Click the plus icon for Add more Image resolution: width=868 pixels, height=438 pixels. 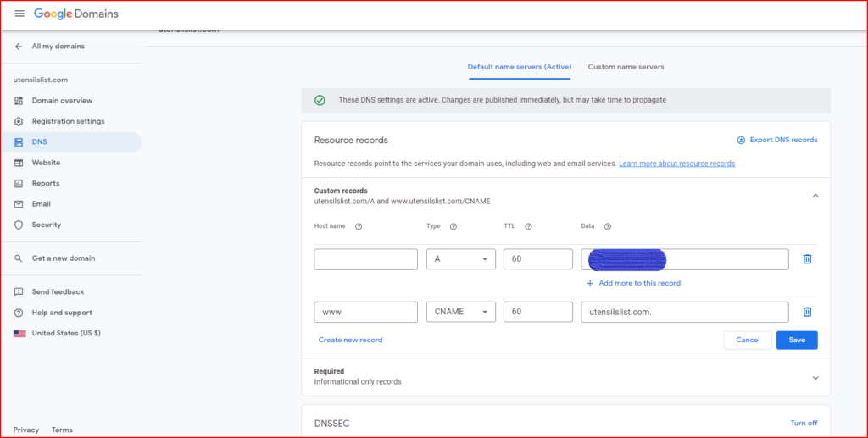590,283
